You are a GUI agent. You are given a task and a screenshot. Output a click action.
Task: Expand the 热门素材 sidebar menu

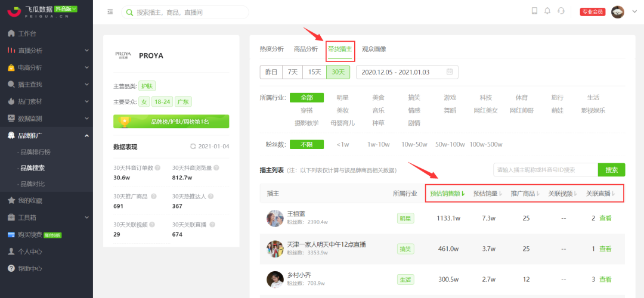[86, 101]
